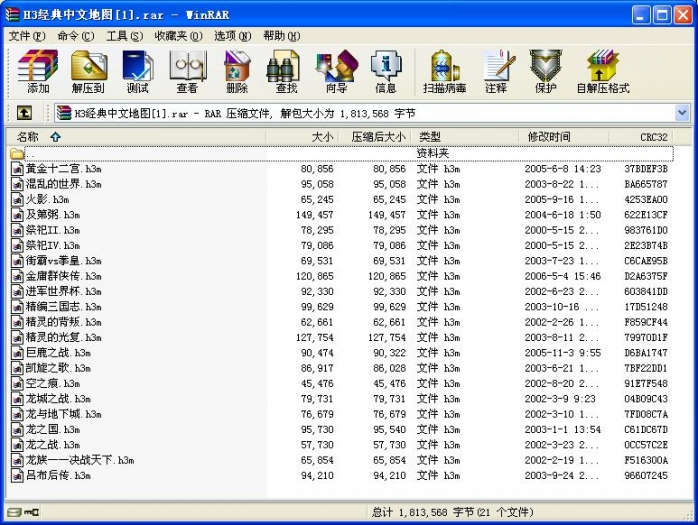Select file icon of 空之痕.h3m
This screenshot has height=525, width=698.
17,384
